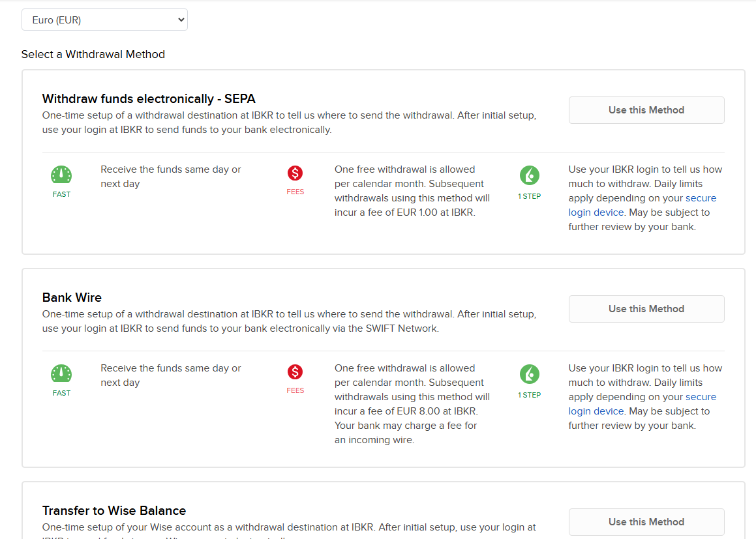Click the 'Withdraw funds electronically - SEPA' heading

pos(149,99)
